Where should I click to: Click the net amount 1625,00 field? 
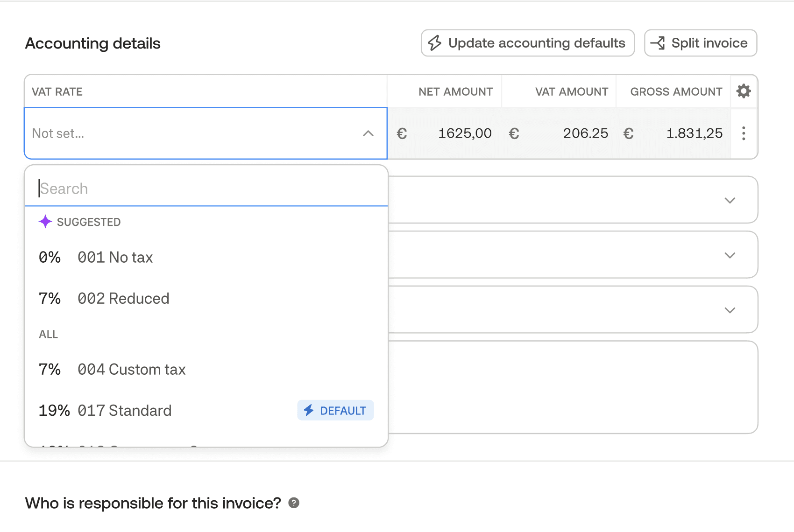coord(464,133)
